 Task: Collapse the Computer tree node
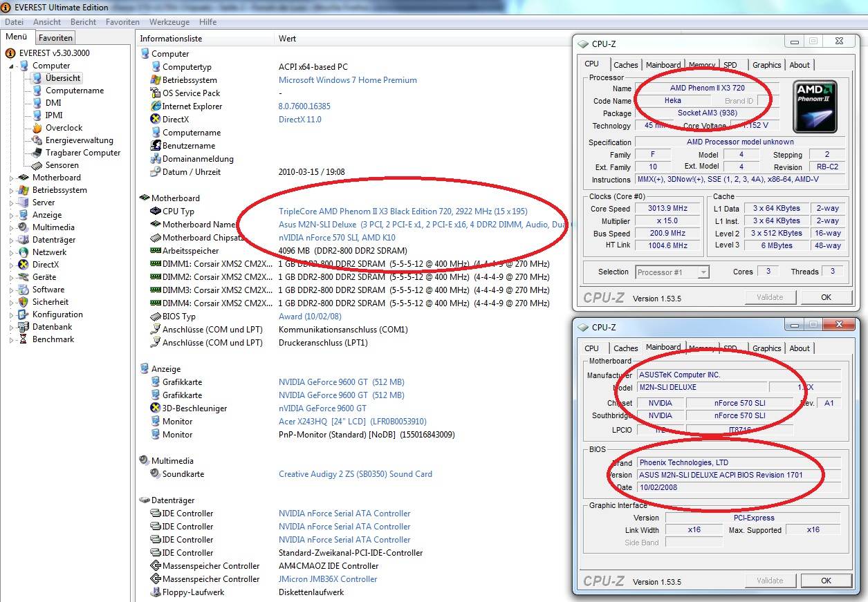12,66
